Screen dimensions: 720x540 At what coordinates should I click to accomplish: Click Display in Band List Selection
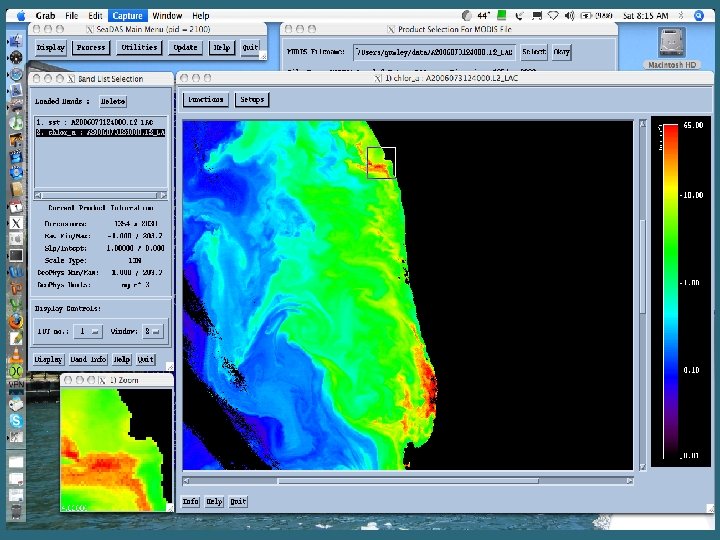click(x=48, y=360)
